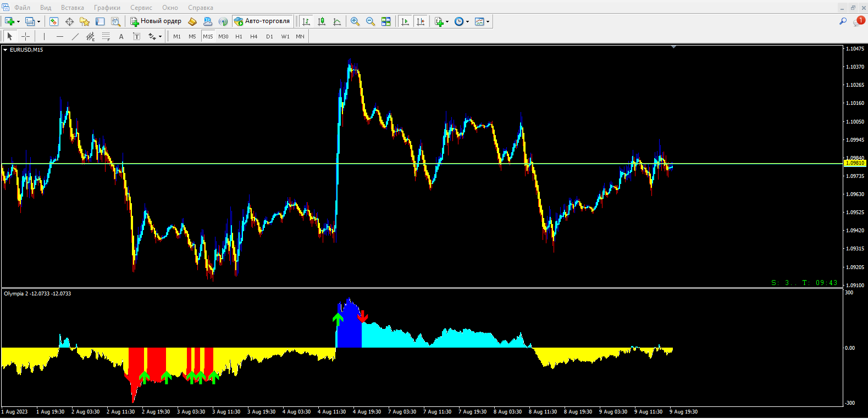
Task: Click the cyan price level 1.09810 label
Action: [x=855, y=163]
